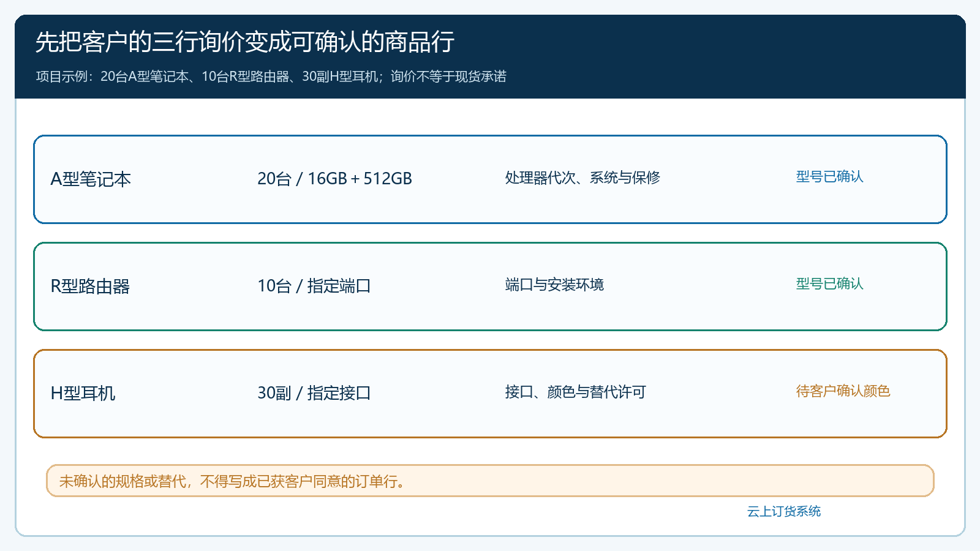Click the 10台 / 指定端口 specification
The image size is (980, 551).
tap(314, 286)
